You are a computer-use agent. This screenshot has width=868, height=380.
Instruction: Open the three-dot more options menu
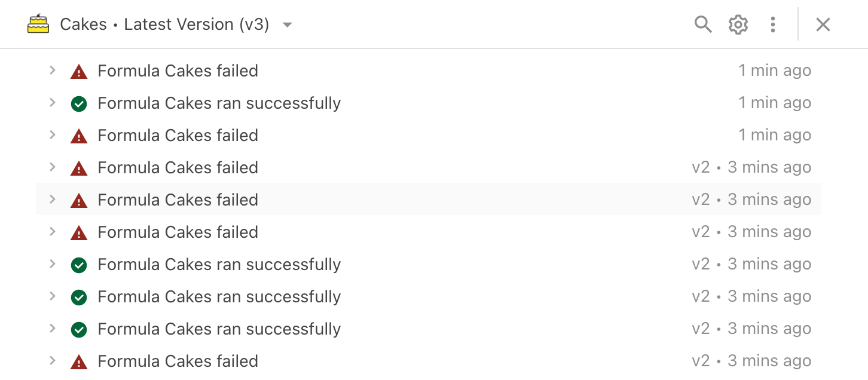[x=773, y=24]
